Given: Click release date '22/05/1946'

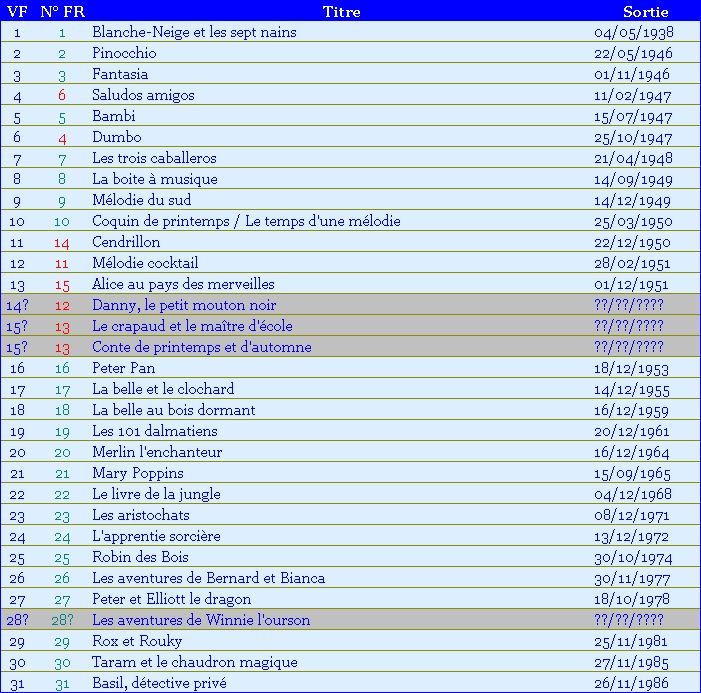Looking at the screenshot, I should (x=633, y=54).
